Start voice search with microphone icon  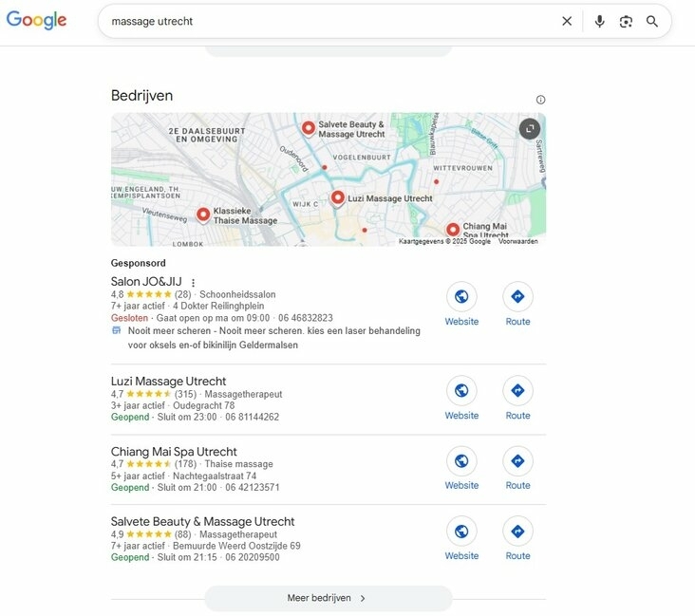pyautogui.click(x=599, y=21)
